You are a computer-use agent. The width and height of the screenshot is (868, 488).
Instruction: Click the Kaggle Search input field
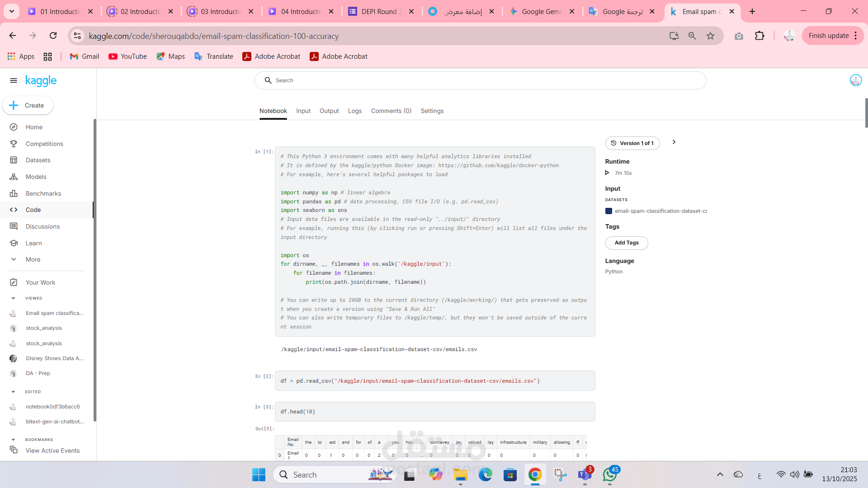480,80
